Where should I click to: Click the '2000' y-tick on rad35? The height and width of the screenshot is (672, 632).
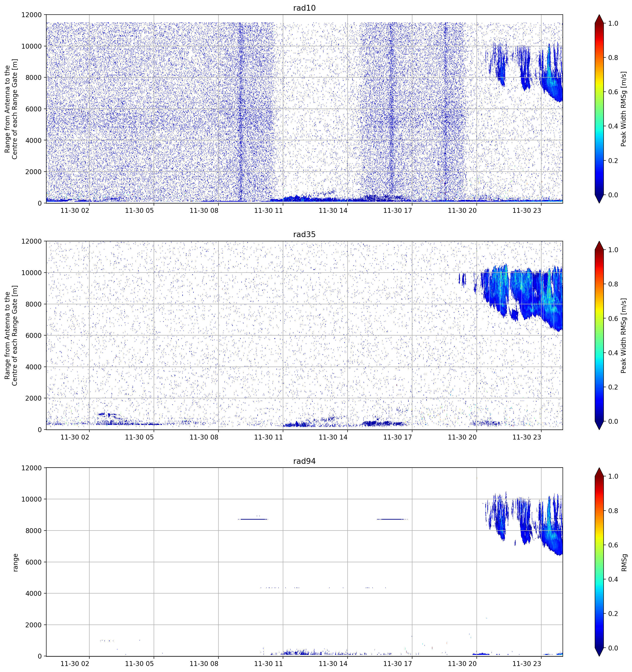[34, 398]
